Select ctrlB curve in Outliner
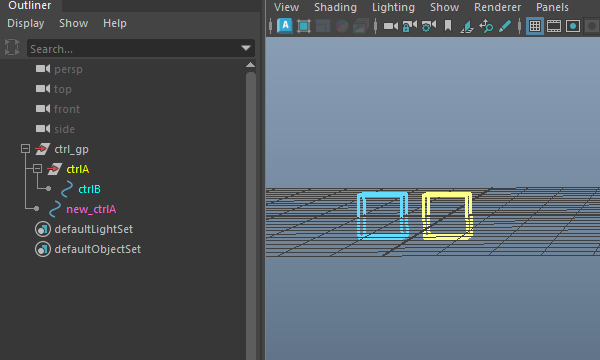Viewport: 600px width, 360px height. pyautogui.click(x=89, y=189)
